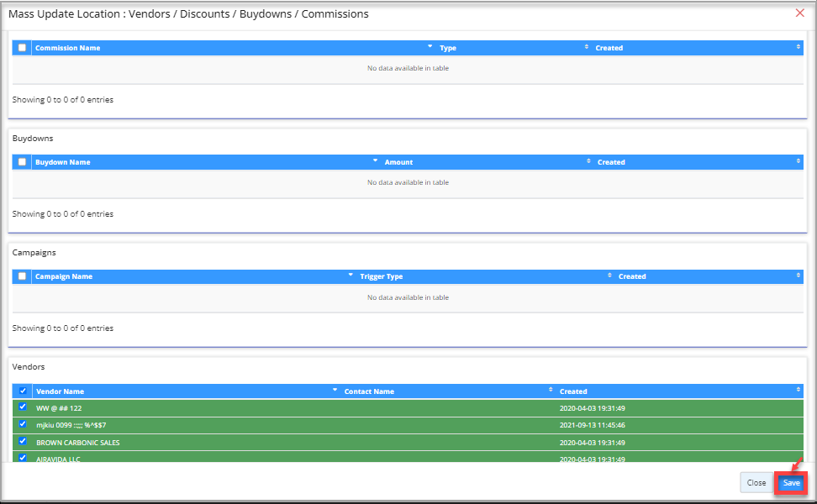Click the Buydowns section heading

33,139
